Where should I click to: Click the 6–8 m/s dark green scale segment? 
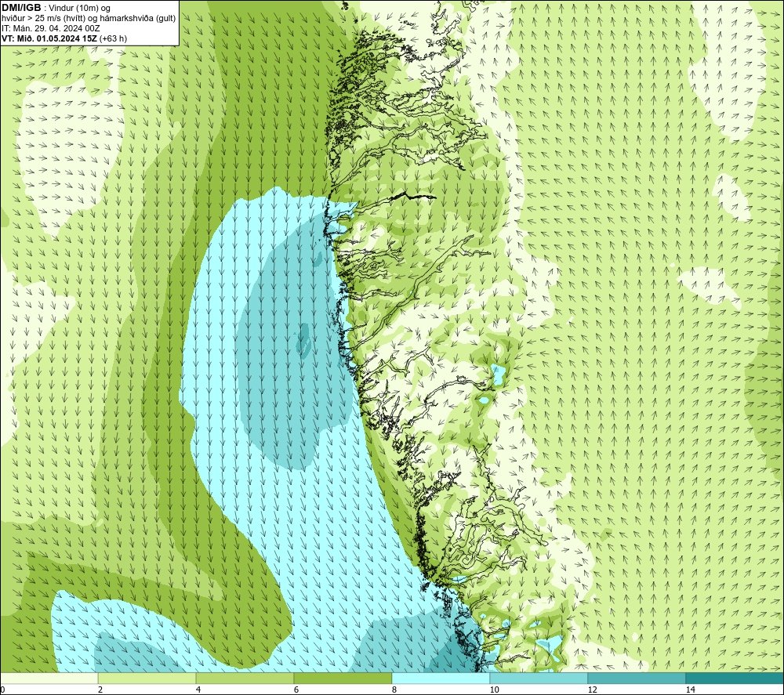coord(343,678)
